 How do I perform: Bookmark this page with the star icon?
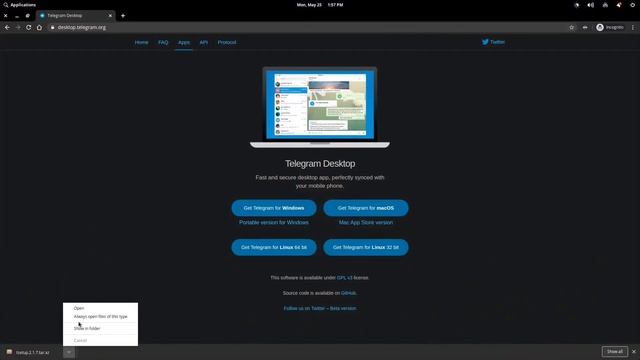571,27
